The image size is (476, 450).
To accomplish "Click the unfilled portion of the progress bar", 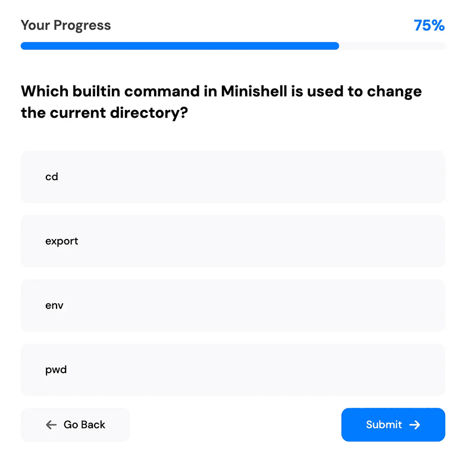I will 393,46.
